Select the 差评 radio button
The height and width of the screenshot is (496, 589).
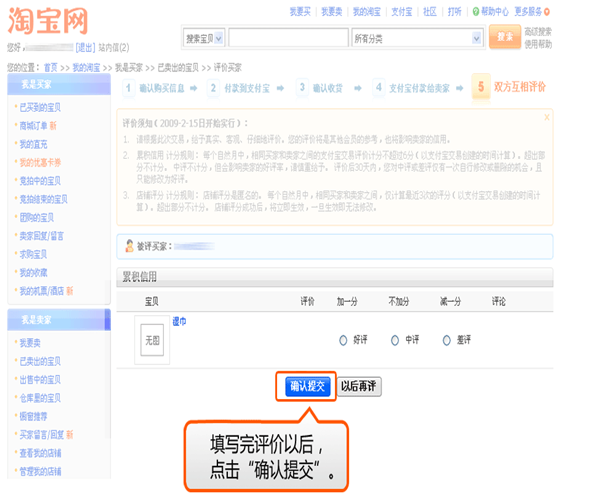446,340
